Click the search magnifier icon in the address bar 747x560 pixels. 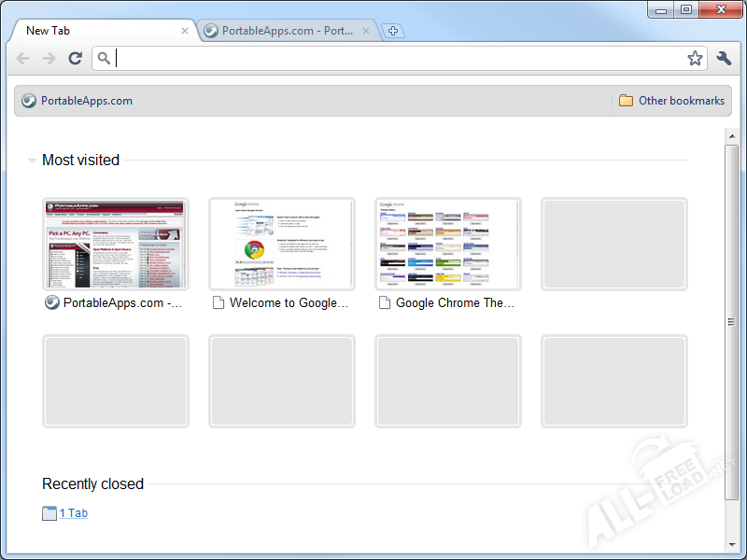tap(105, 59)
